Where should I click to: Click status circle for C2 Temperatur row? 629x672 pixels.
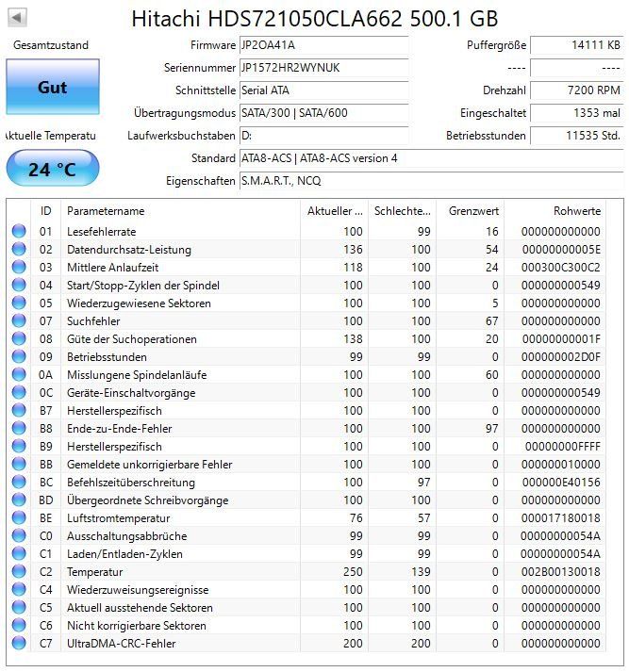point(19,572)
